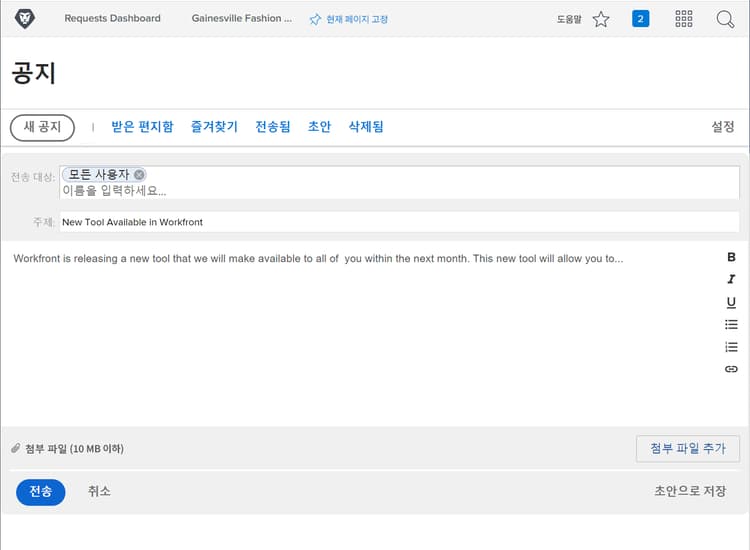Insert a bulleted list
This screenshot has width=750, height=550.
731,324
